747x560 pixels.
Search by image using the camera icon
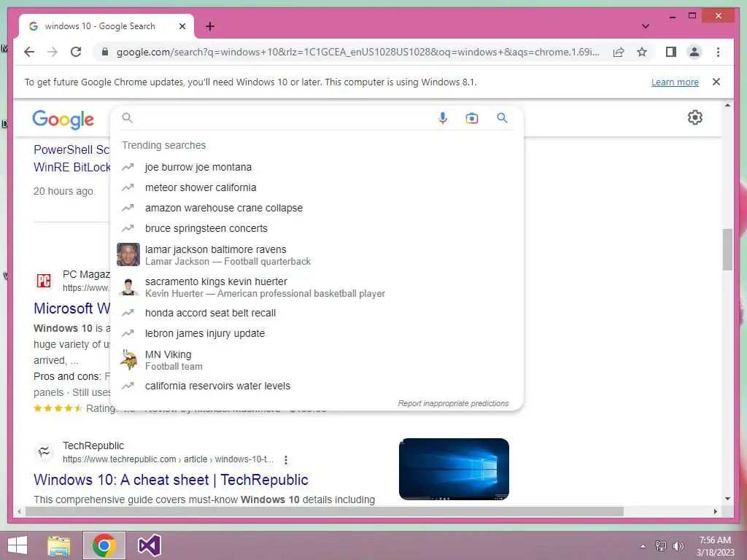[x=472, y=118]
